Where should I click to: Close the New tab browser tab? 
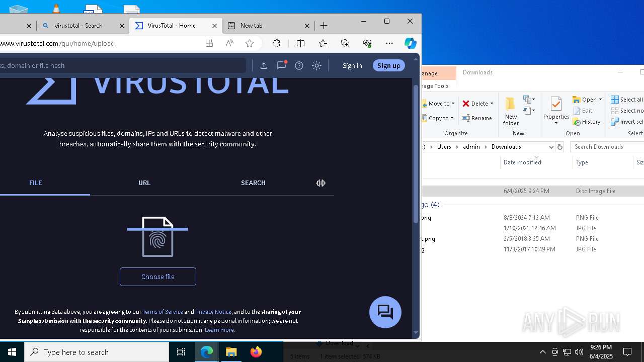pos(307,26)
